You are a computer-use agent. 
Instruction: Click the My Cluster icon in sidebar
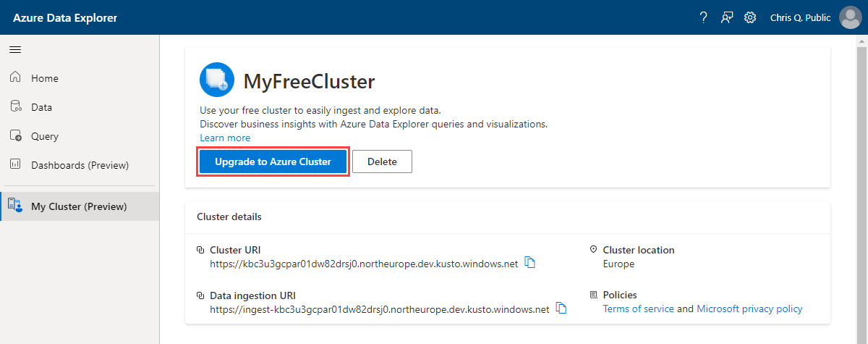click(x=15, y=206)
